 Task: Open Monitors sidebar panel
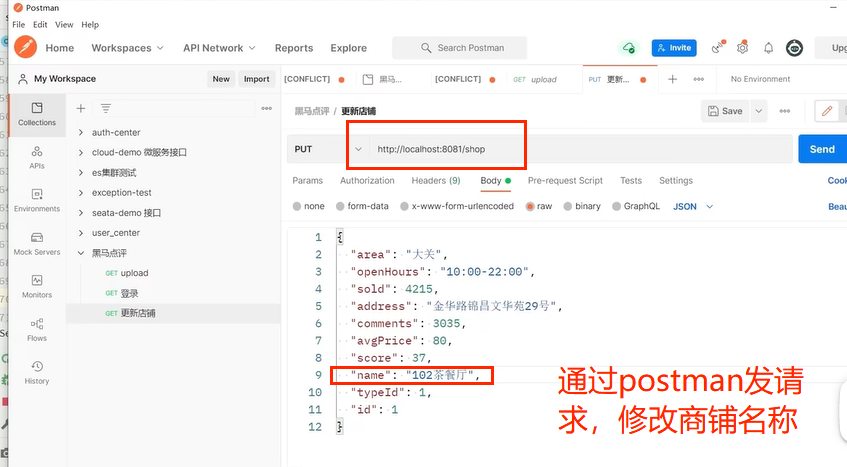click(37, 287)
